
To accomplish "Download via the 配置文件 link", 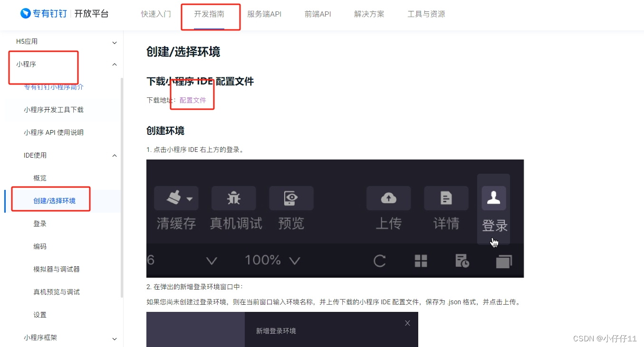I will pos(193,100).
